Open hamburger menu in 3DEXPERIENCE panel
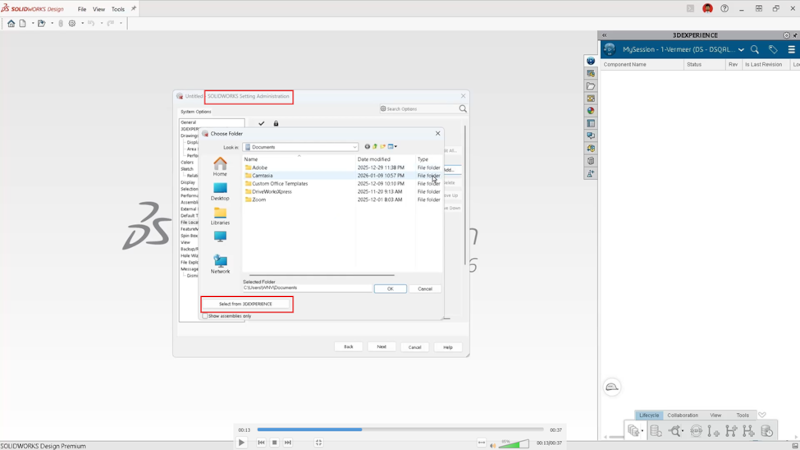The width and height of the screenshot is (800, 450). pos(791,49)
